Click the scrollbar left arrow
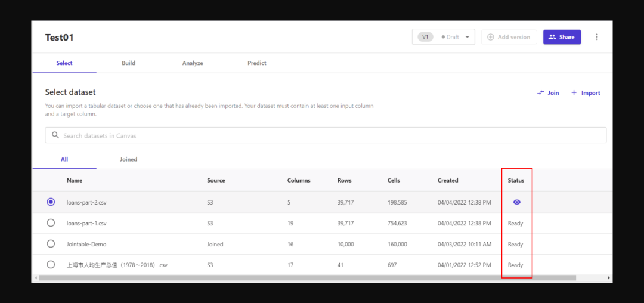The height and width of the screenshot is (303, 644). (x=36, y=278)
